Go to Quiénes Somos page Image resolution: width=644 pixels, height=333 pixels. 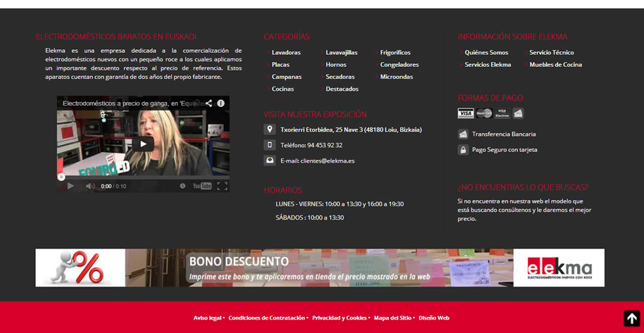click(486, 53)
